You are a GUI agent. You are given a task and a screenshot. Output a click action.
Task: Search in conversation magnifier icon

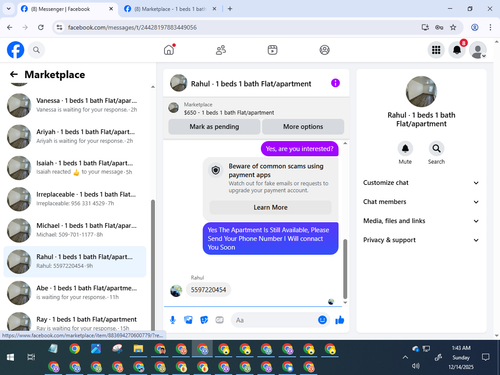click(x=436, y=148)
